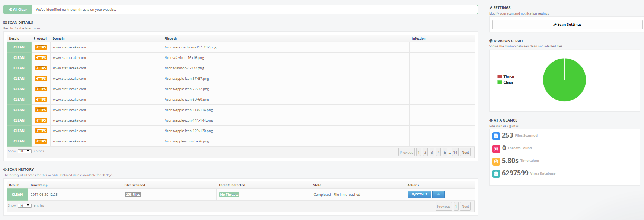Go to page 2 of scan details
644x220 pixels.
tap(425, 153)
